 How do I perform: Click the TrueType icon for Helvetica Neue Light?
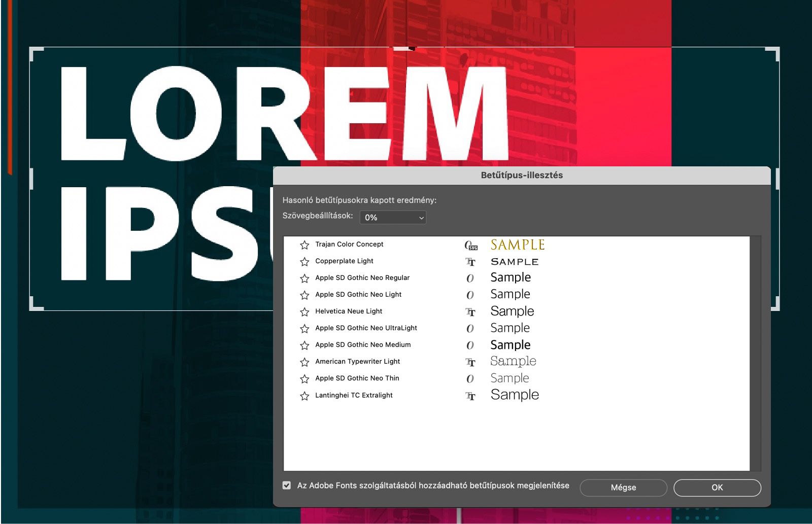tap(470, 312)
